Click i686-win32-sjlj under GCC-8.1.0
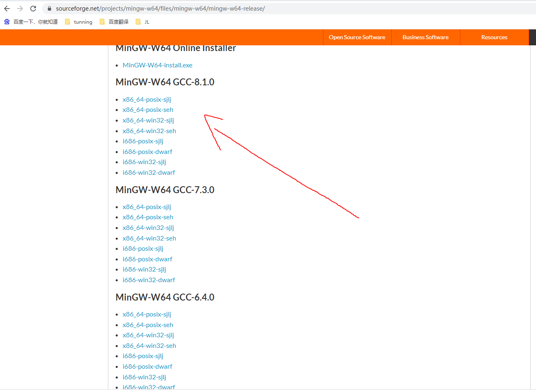Viewport: 536px width, 392px height. click(144, 162)
